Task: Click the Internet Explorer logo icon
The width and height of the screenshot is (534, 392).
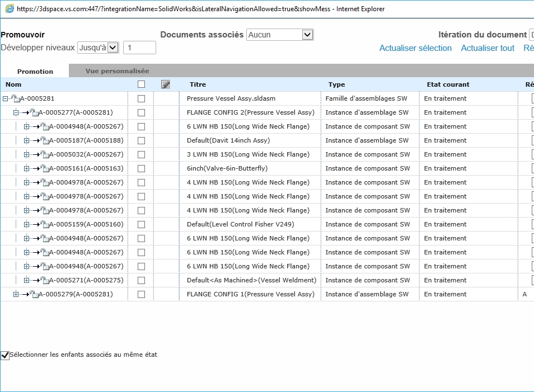Action: pos(10,9)
